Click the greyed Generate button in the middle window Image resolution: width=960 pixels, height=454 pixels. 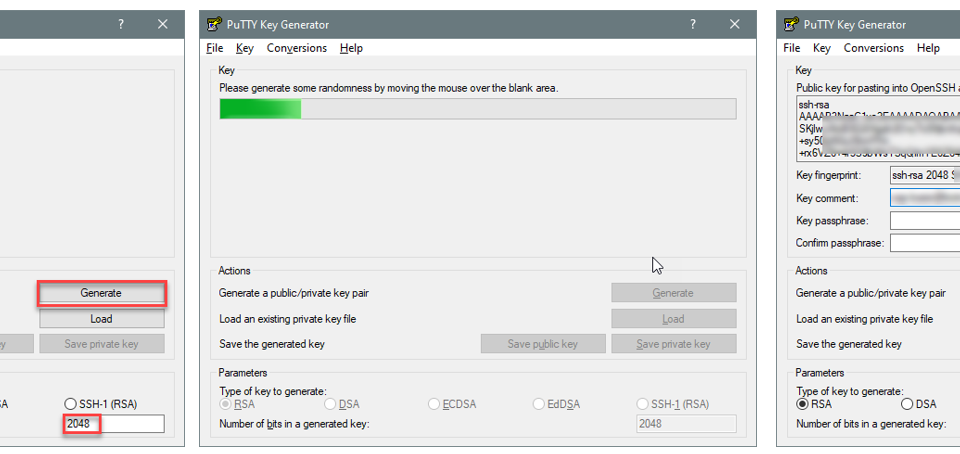pos(673,293)
